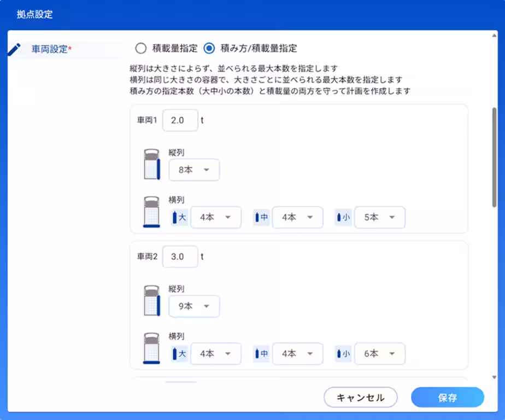Click the 小 bottle icon in 車両1's 横列 row
Screen dimensions: 505x420
tap(340, 217)
